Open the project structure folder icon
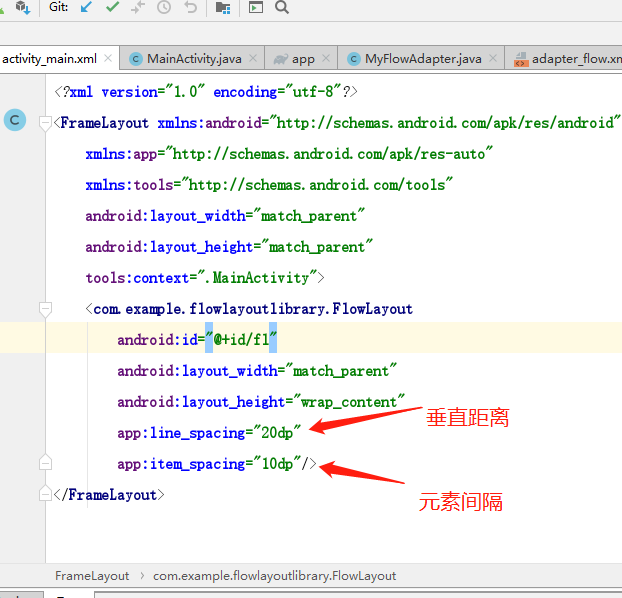The width and height of the screenshot is (622, 598). pyautogui.click(x=223, y=7)
